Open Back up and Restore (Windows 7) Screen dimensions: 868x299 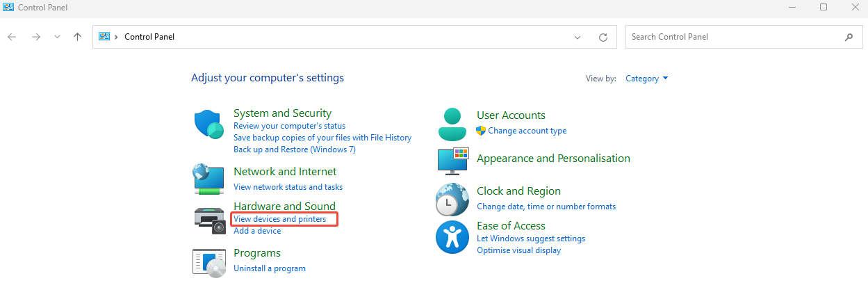click(294, 149)
